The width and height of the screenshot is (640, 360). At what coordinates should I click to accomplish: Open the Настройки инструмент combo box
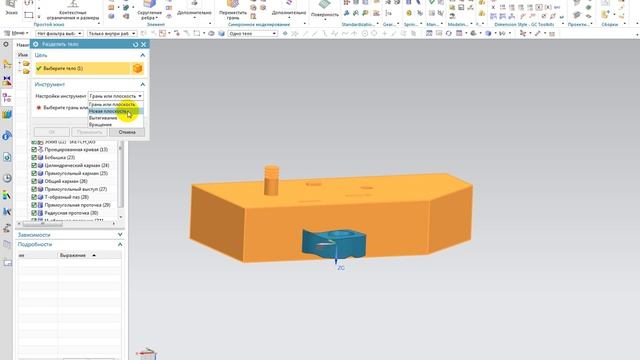coord(116,96)
